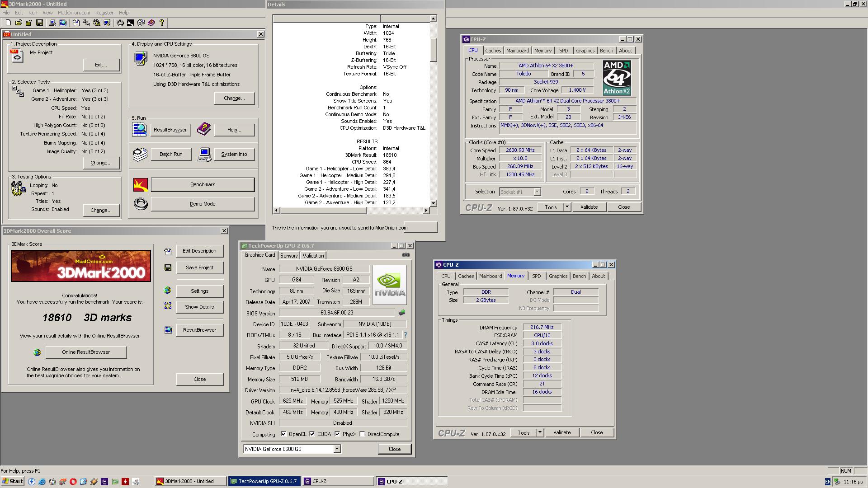The height and width of the screenshot is (488, 868).
Task: Open the File menu in 3DMark2000
Action: tap(6, 13)
